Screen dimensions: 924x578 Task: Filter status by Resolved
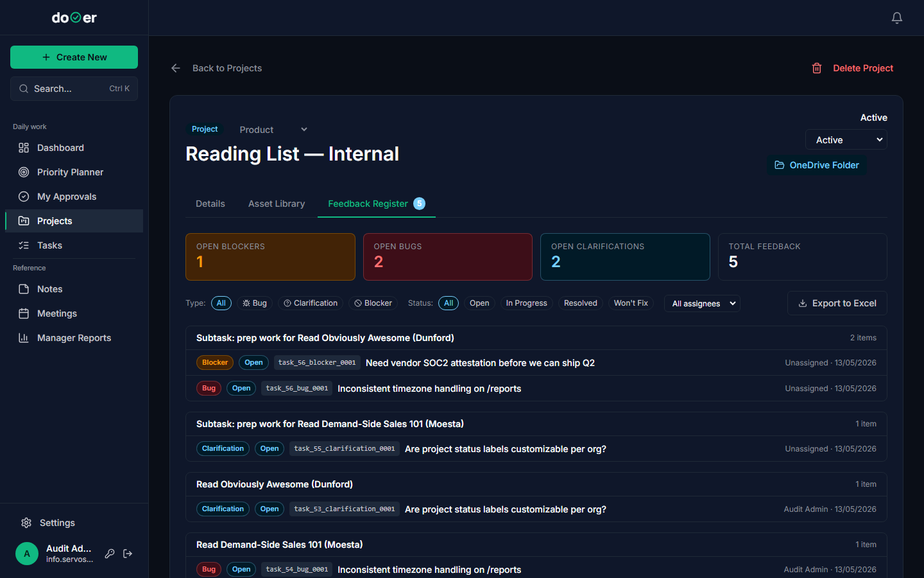(x=581, y=303)
